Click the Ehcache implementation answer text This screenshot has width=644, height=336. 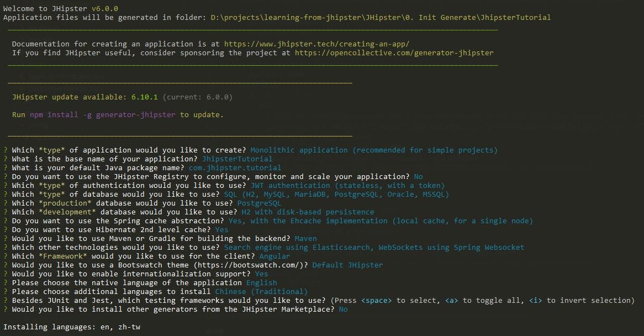pyautogui.click(x=379, y=221)
